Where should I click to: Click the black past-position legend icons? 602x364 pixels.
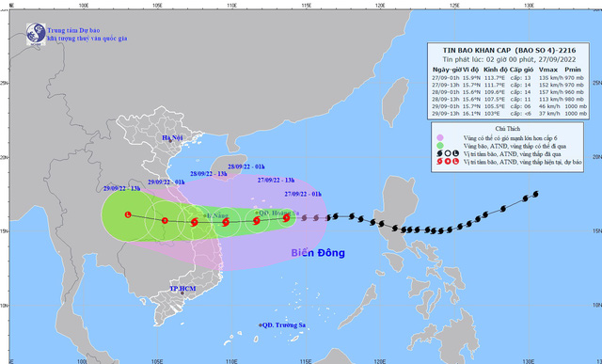(x=448, y=153)
